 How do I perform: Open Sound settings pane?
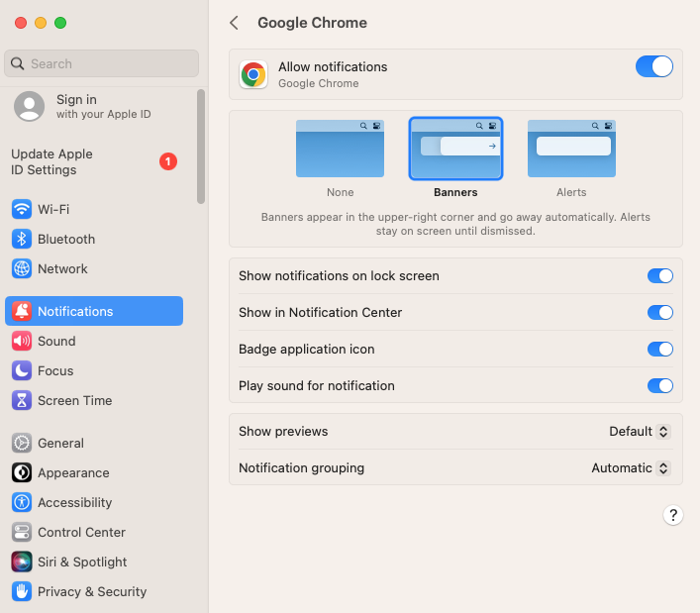(94, 341)
